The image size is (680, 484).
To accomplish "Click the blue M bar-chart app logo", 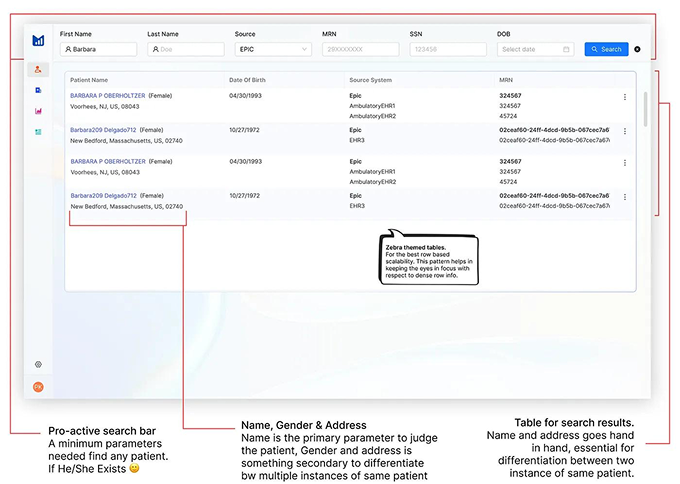I will (x=38, y=41).
